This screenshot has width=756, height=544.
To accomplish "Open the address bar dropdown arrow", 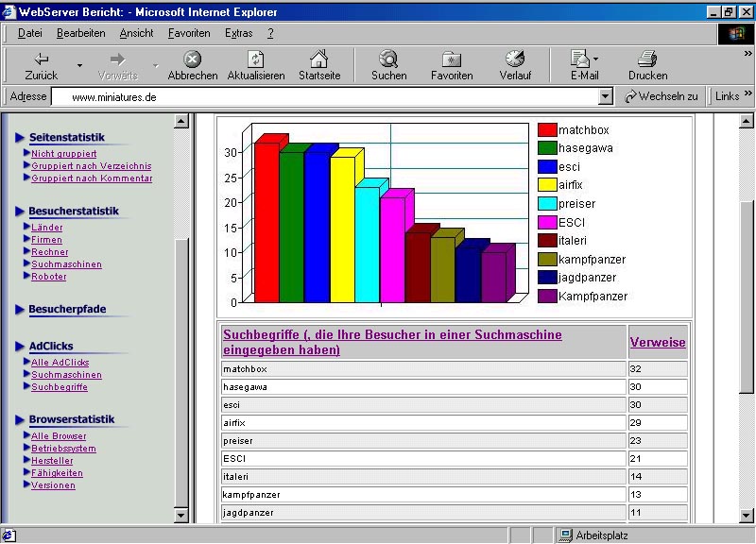I will [x=606, y=96].
